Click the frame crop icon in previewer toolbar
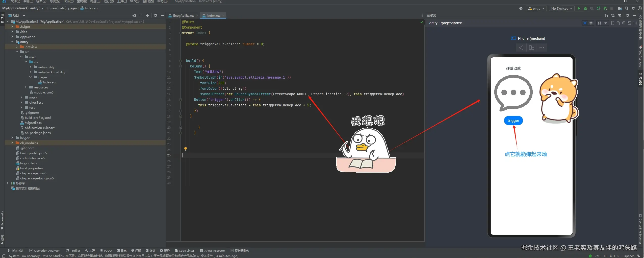644x258 pixels. coord(613,23)
